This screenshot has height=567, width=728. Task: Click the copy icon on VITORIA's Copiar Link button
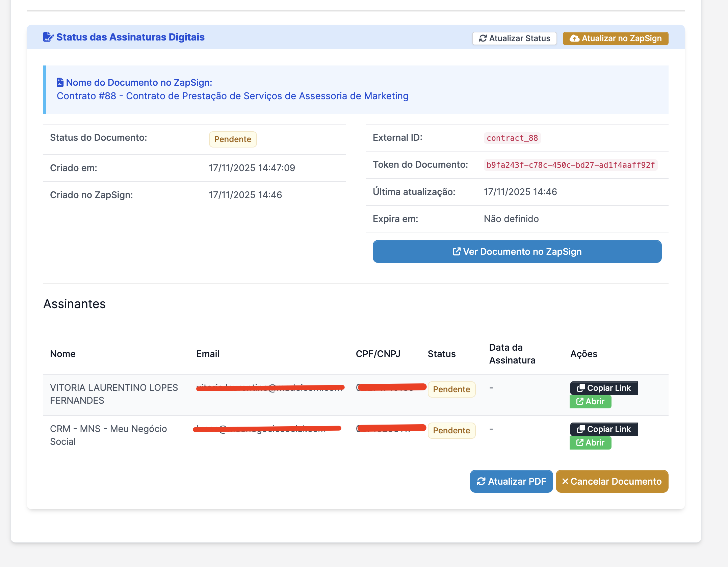581,388
